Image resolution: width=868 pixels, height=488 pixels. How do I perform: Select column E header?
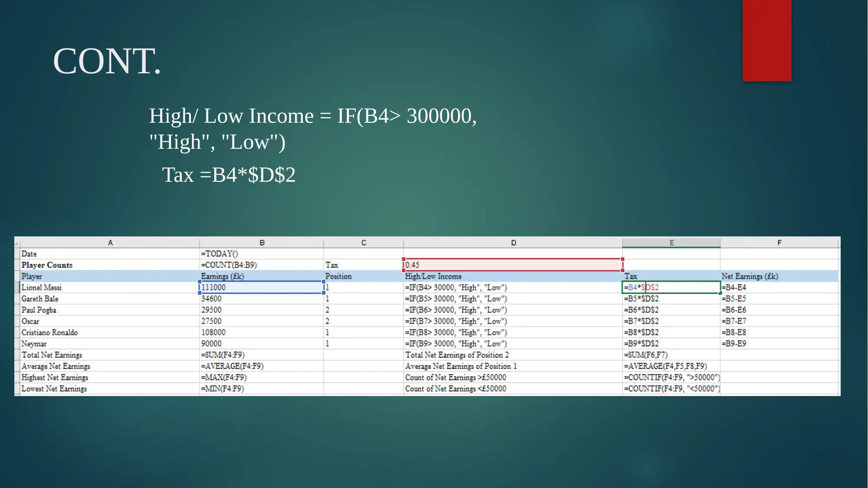pos(671,243)
